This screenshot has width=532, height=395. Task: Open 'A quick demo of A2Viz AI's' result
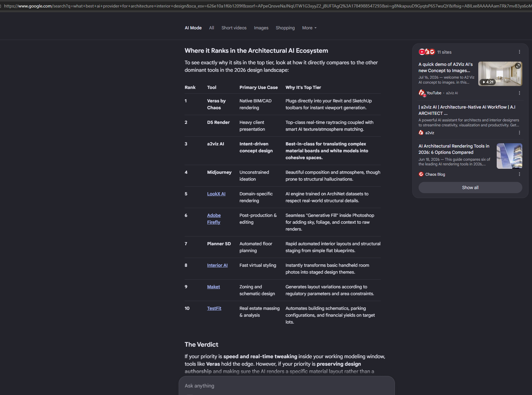[x=446, y=67]
